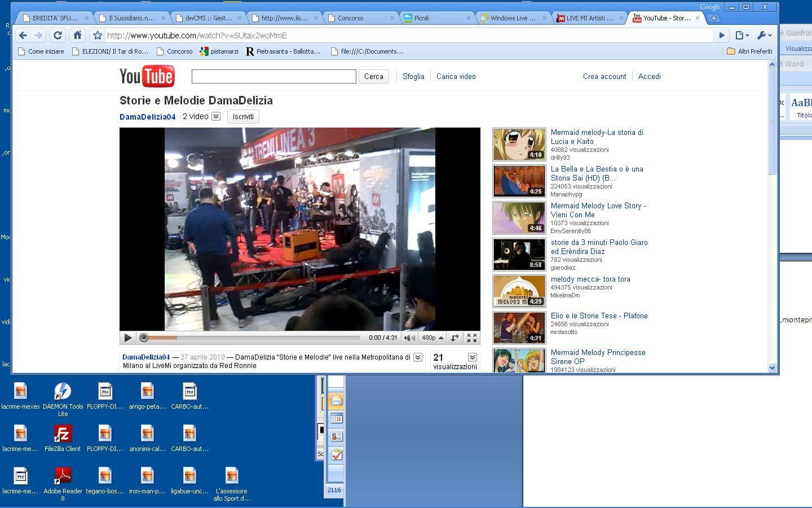Screen dimensions: 812x508
Task: Switch to the Il Sussidiario.n... tab
Action: [x=131, y=18]
